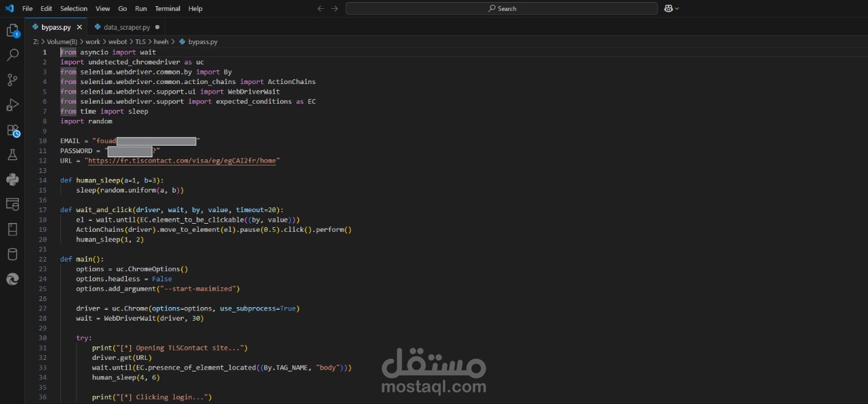The height and width of the screenshot is (404, 868).
Task: Open the Search view in activity bar
Action: coord(12,55)
